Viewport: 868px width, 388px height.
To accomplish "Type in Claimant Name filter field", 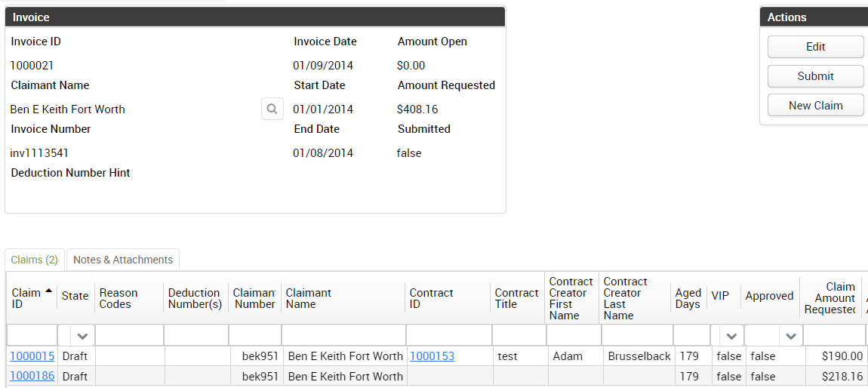I will click(x=343, y=336).
